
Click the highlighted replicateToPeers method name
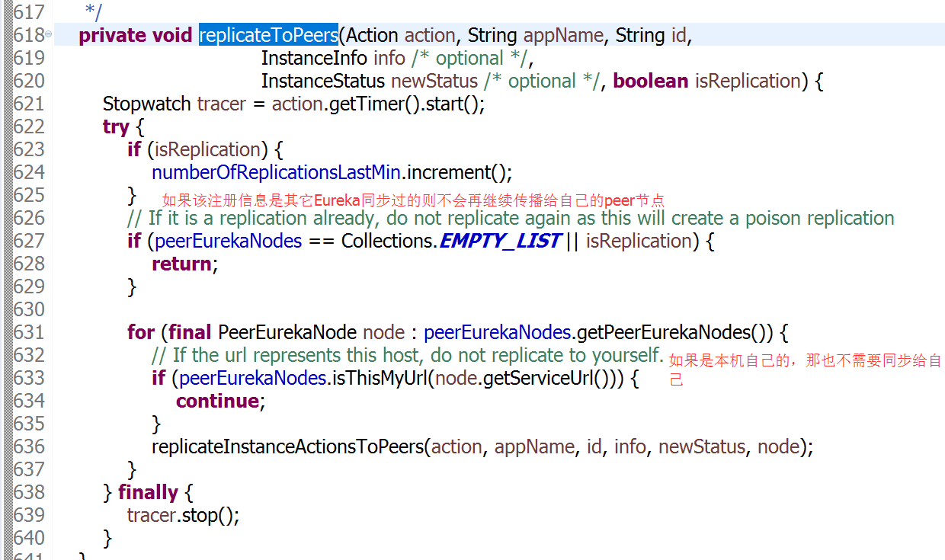[x=268, y=35]
